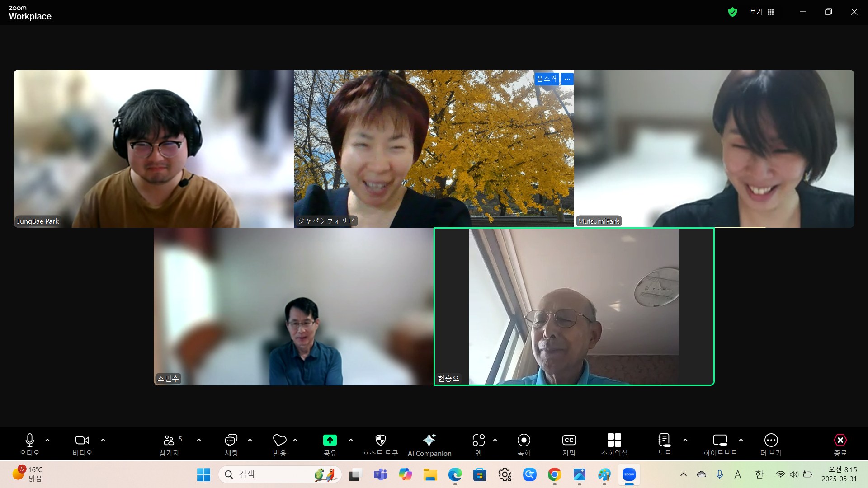Open the 참가자 participants panel

(170, 445)
